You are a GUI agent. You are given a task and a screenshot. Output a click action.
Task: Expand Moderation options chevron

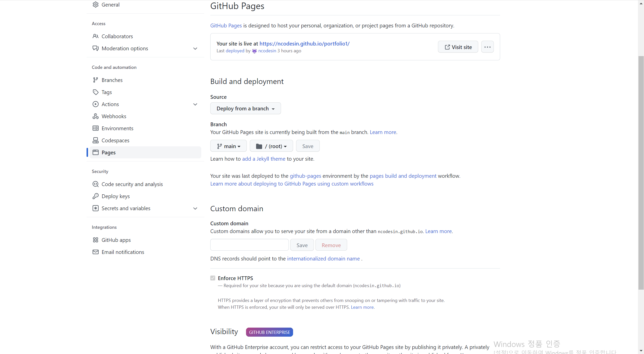coord(195,49)
